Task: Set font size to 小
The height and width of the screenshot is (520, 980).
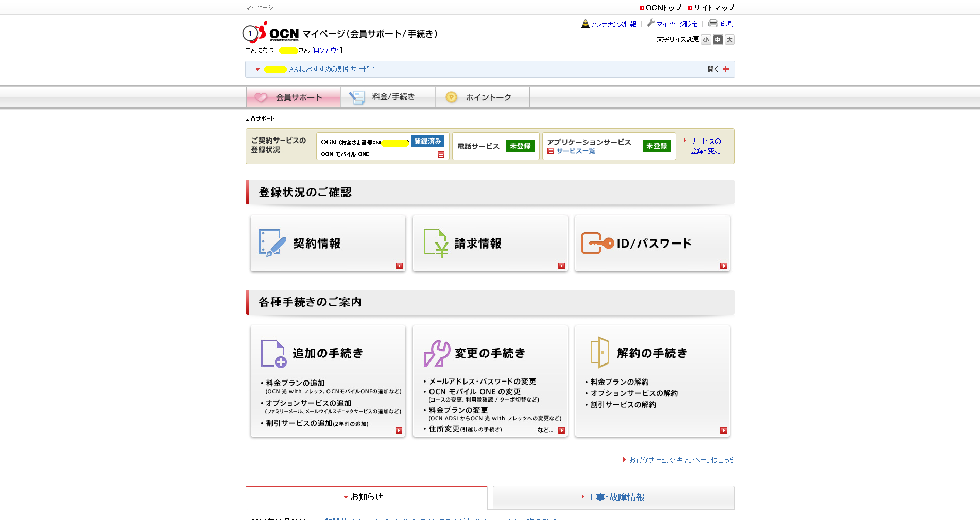Action: point(706,40)
